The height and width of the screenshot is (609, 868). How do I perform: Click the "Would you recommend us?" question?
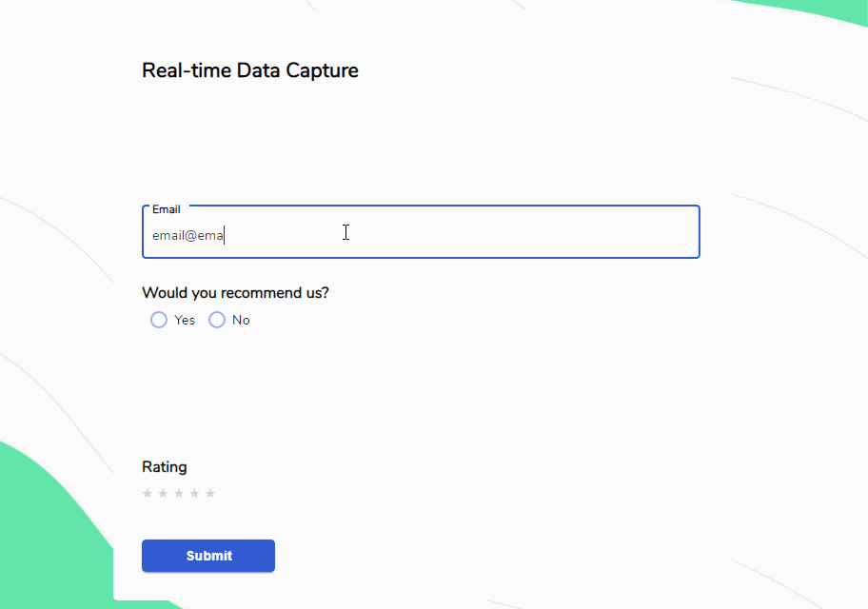coord(235,293)
